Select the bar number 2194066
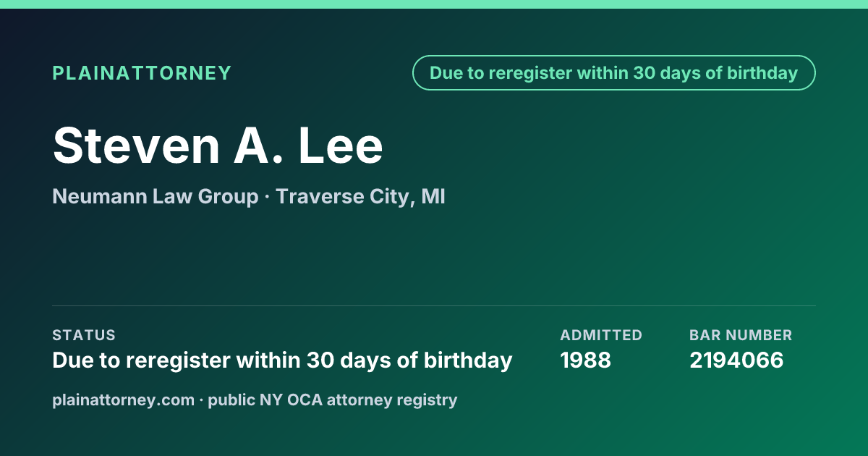 (736, 360)
